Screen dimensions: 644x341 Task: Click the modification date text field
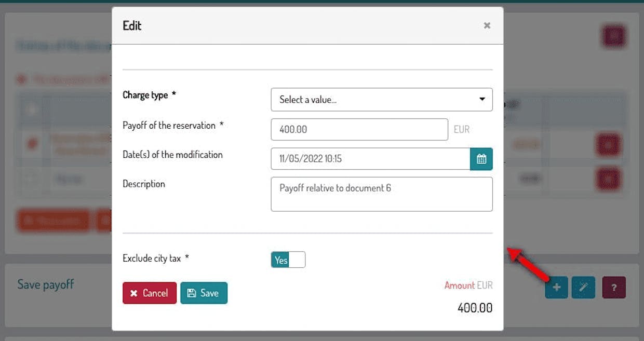tap(370, 159)
